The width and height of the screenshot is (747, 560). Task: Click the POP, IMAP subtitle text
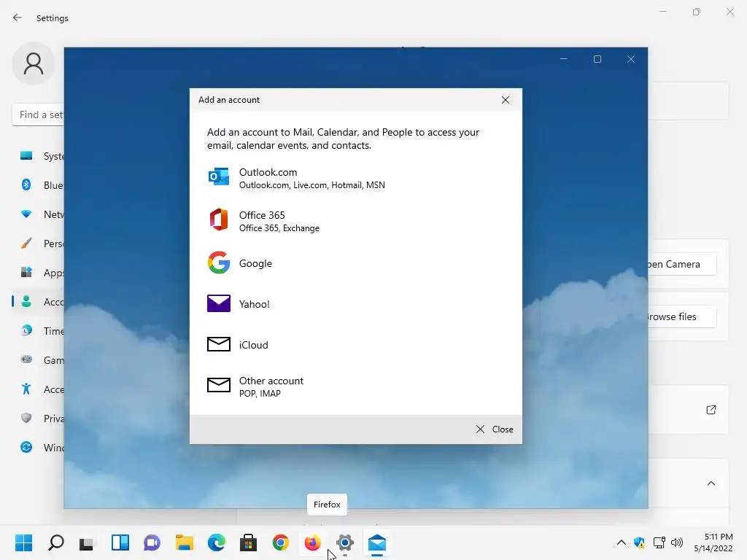[x=260, y=394]
